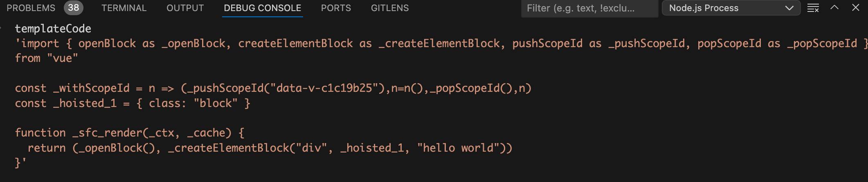The image size is (868, 182).
Task: Click the const _hoisted_1 line
Action: coord(133,103)
